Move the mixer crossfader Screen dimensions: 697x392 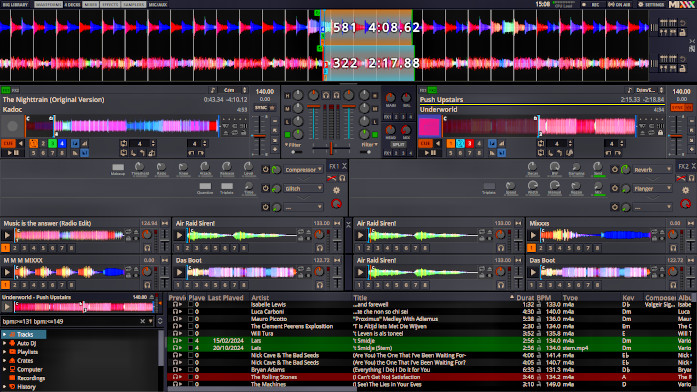(331, 148)
